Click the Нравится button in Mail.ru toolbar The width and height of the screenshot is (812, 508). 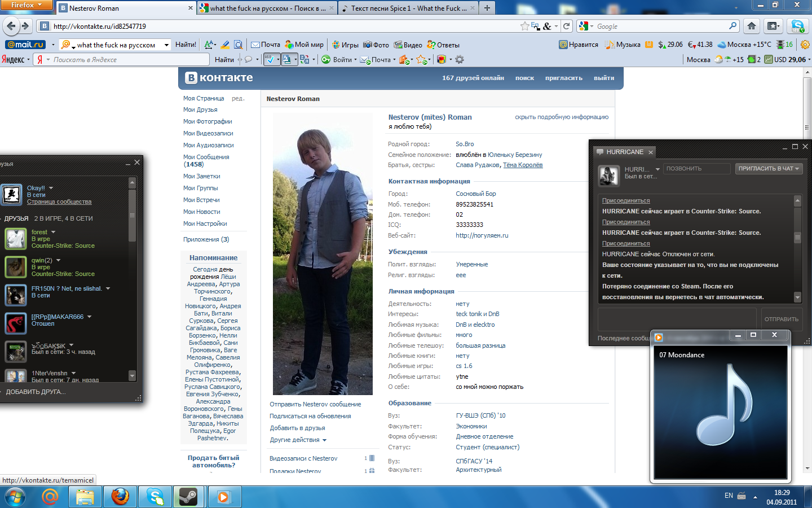(x=579, y=45)
